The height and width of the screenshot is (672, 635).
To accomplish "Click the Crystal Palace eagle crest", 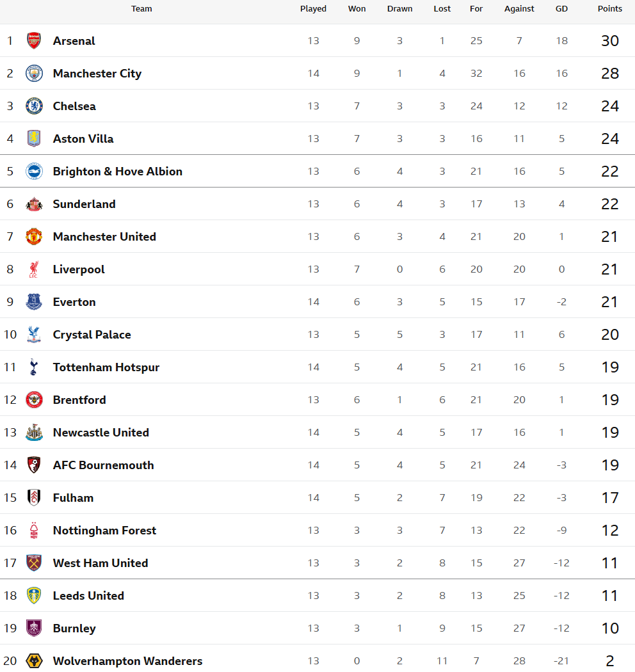I will point(34,335).
